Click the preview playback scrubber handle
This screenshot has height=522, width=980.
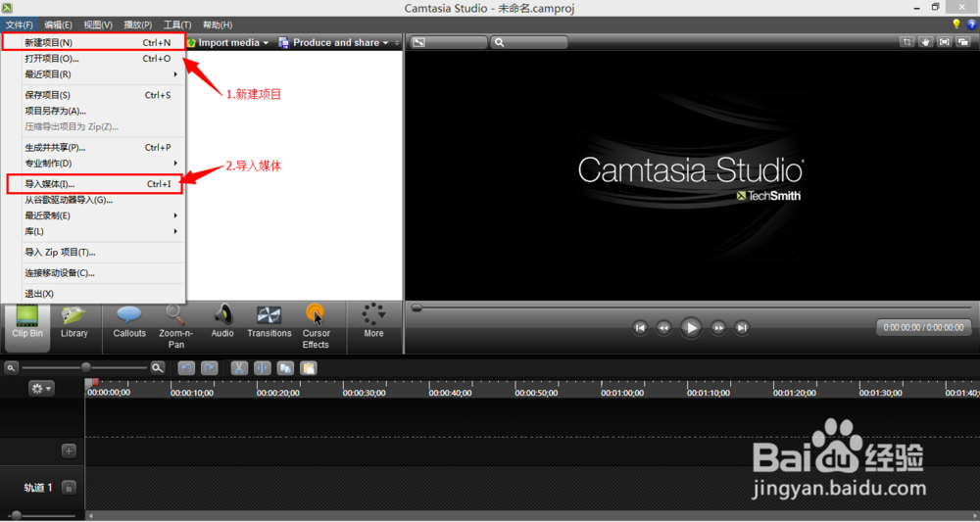(416, 308)
